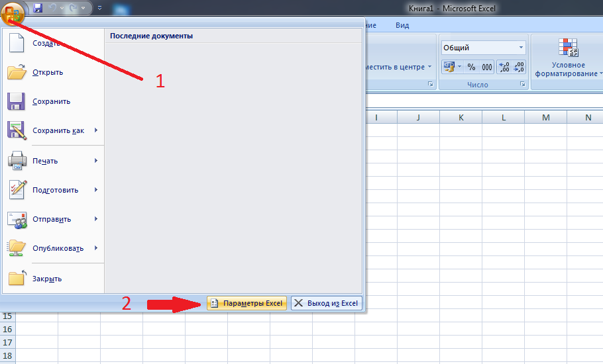Click the round Office button
This screenshot has height=364, width=603.
[x=14, y=13]
